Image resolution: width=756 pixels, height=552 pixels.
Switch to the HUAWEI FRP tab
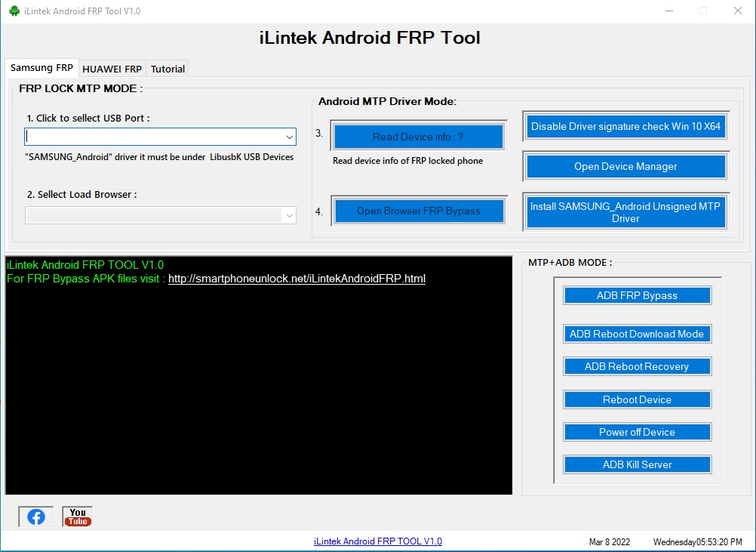[112, 69]
